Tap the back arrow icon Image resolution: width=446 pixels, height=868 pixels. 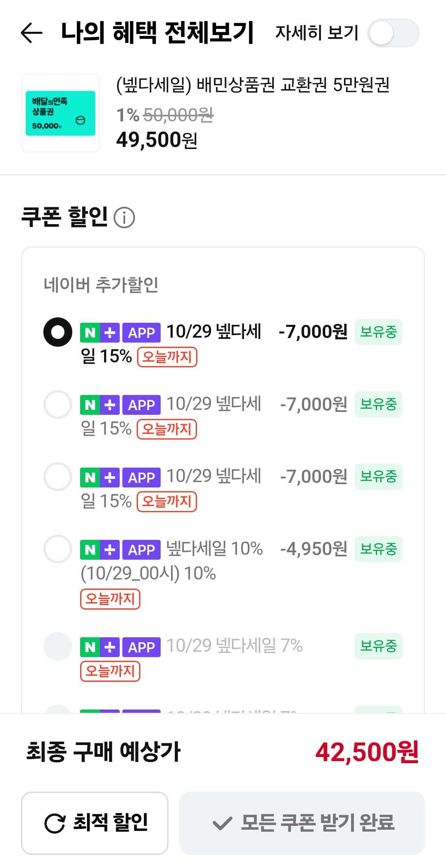(x=32, y=33)
